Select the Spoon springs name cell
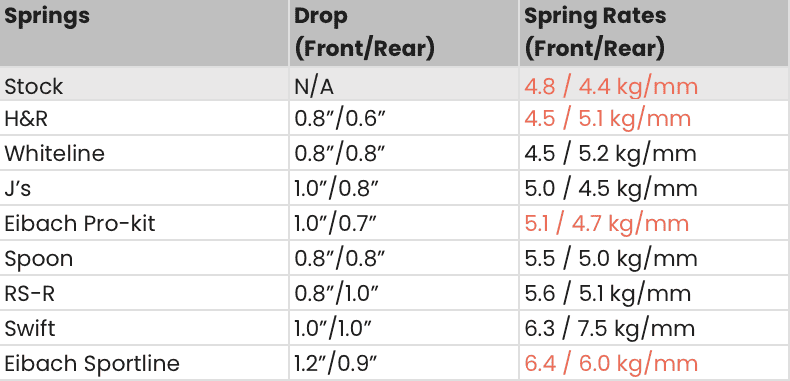Image resolution: width=790 pixels, height=381 pixels. click(x=144, y=258)
